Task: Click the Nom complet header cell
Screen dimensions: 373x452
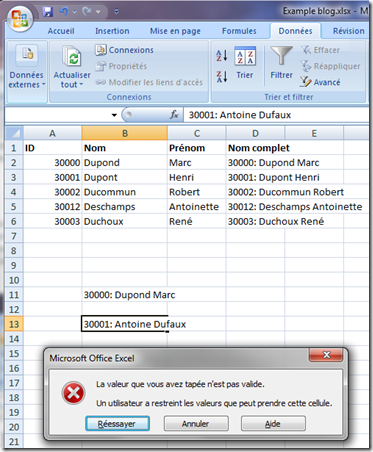Action: tap(255, 148)
